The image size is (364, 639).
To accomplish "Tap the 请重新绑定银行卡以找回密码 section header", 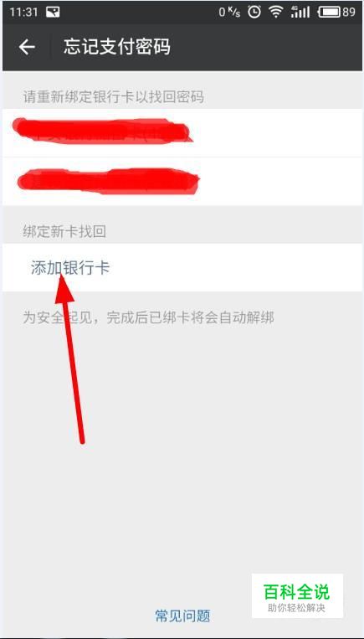I will (114, 97).
